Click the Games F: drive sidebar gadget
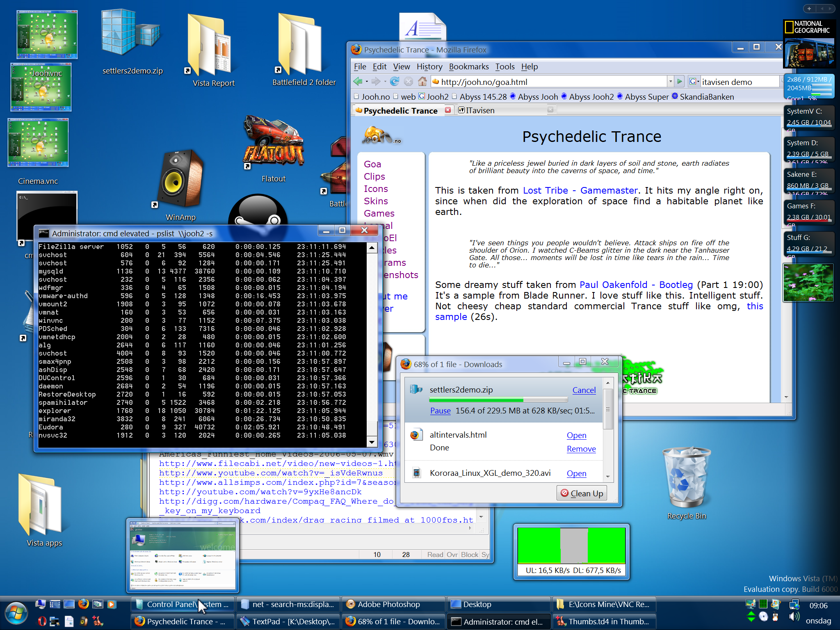 click(x=809, y=212)
